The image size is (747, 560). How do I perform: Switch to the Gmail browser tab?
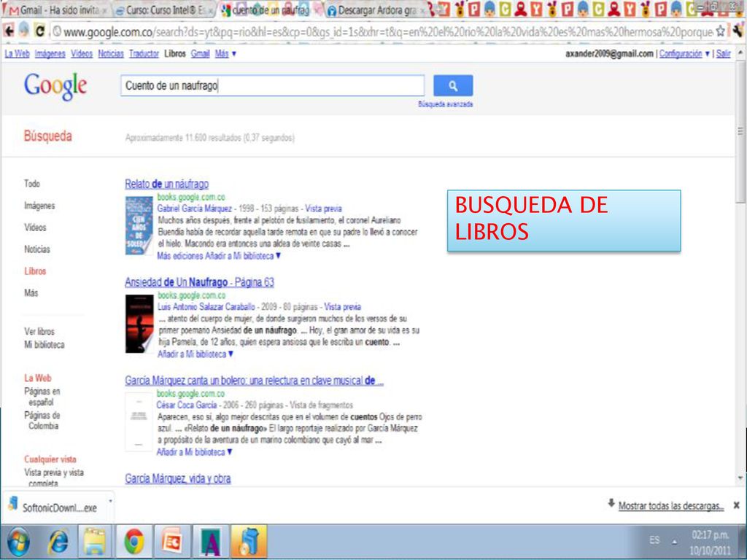pos(55,9)
